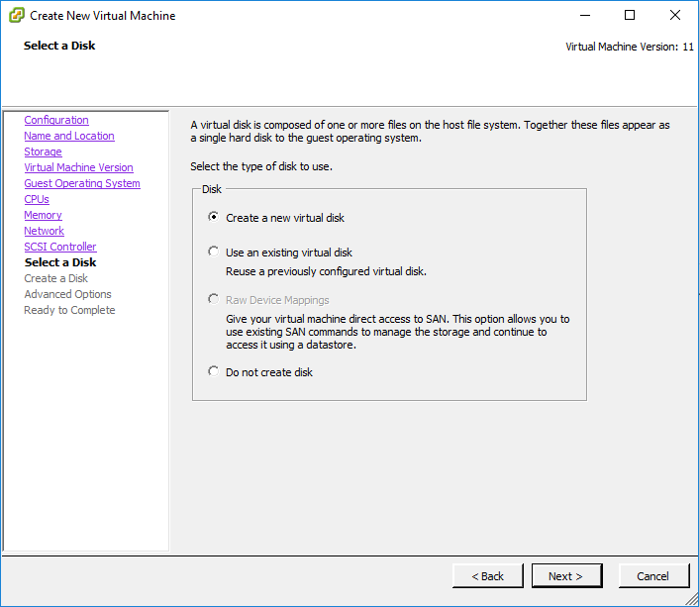Click the VMware icon in title bar
This screenshot has height=607, width=700.
click(x=17, y=15)
